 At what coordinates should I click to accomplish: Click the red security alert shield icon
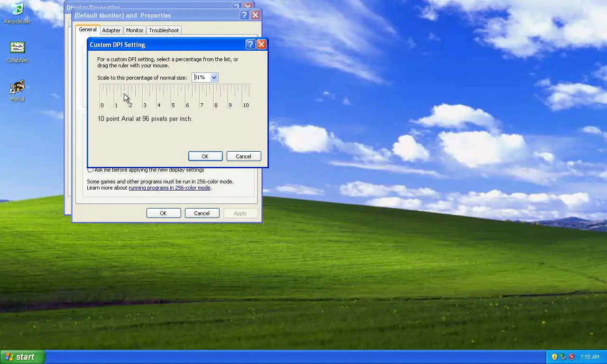[x=571, y=357]
